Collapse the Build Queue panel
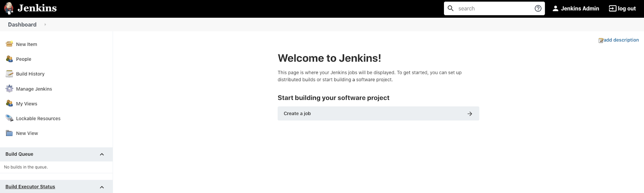Viewport: 644px width, 193px height. coord(102,154)
